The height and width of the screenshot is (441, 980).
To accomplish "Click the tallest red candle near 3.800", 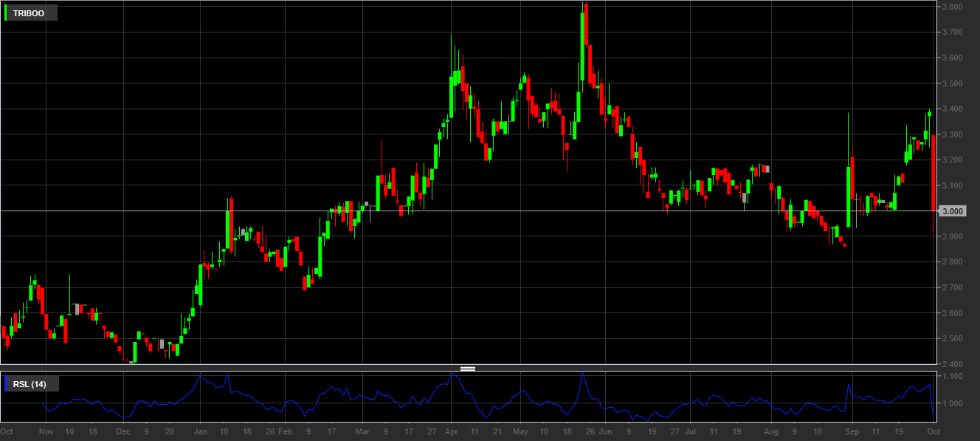I will [x=585, y=37].
